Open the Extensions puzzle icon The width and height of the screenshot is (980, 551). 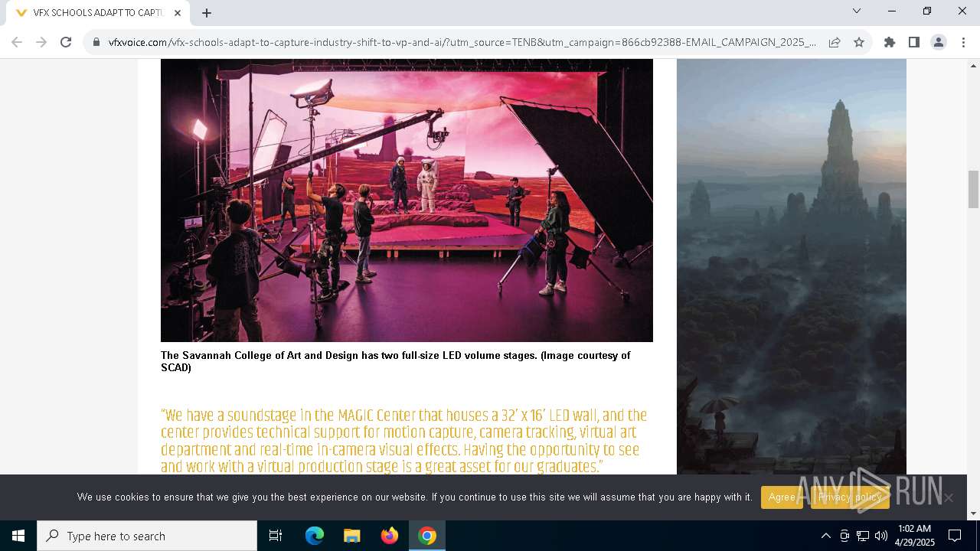pos(890,42)
